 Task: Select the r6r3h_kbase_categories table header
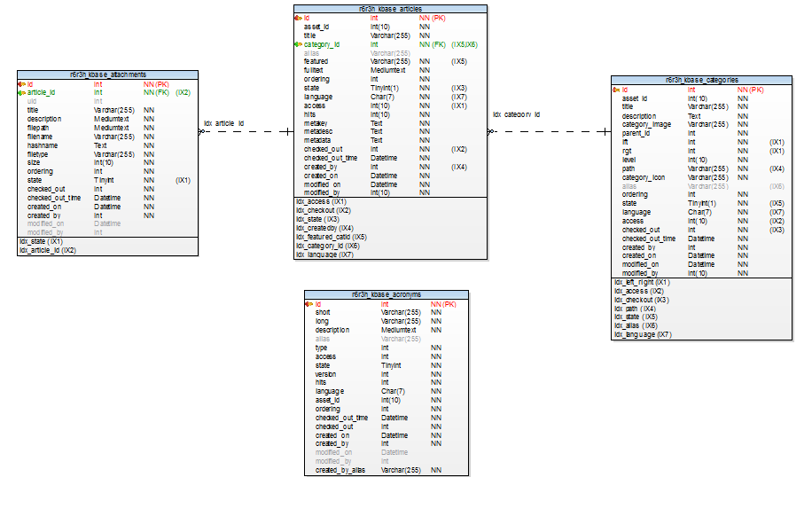click(x=701, y=81)
